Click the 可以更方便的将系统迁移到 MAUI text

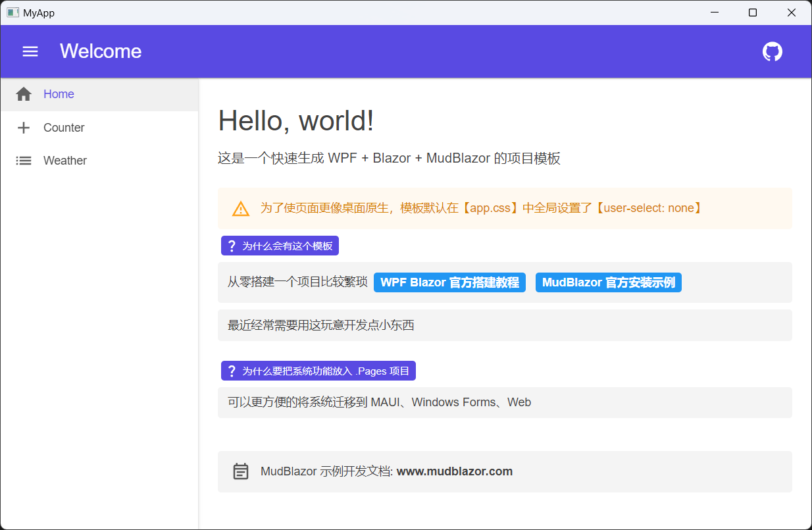(x=379, y=402)
